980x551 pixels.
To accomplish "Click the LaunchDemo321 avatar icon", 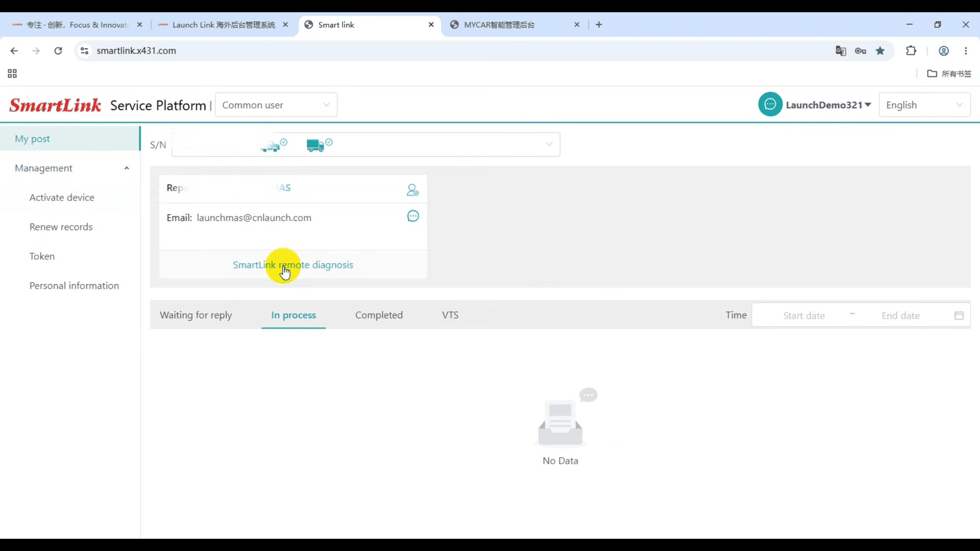I will (x=770, y=105).
